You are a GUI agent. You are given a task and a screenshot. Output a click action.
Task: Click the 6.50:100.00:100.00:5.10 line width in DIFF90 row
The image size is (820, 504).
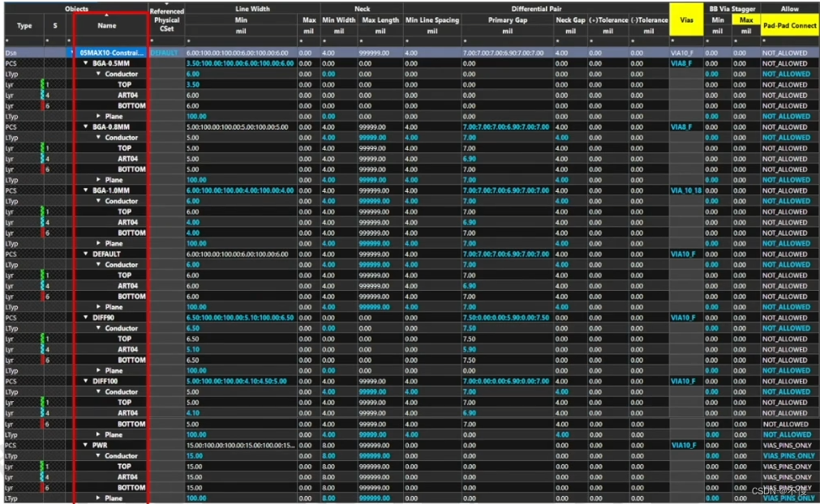240,318
